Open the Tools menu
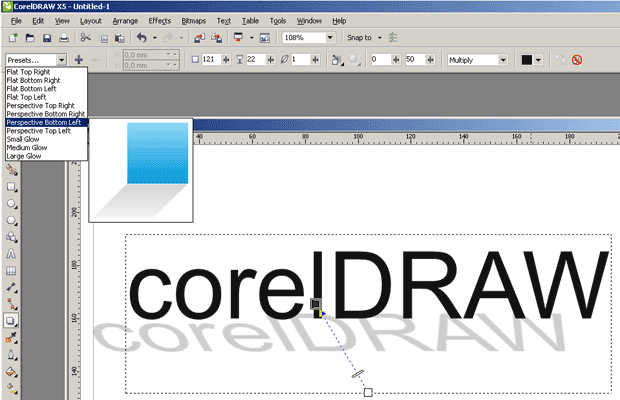Screen dimensions: 620x400 (x=278, y=21)
